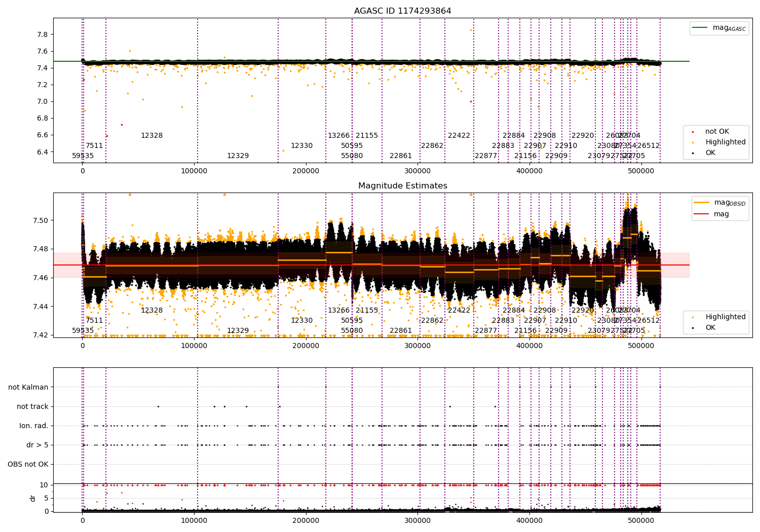The height and width of the screenshot is (532, 760).
Task: Click 'OK' legend entry in middle plot
Action: 710,328
